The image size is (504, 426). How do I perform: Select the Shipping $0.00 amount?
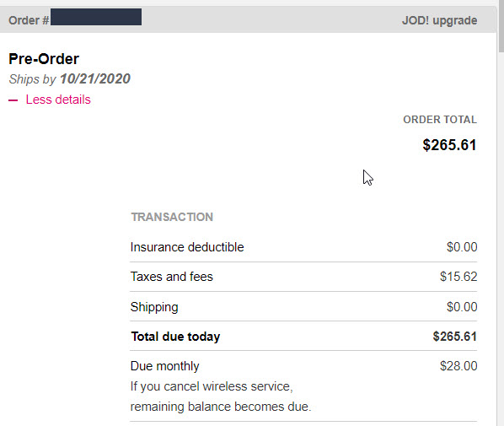(462, 307)
